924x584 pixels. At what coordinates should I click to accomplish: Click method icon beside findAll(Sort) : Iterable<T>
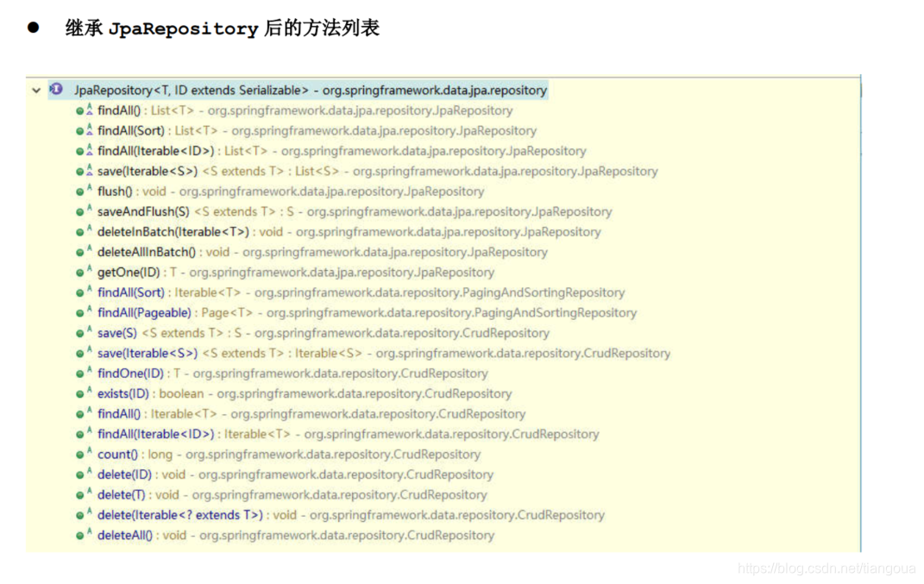tap(84, 292)
